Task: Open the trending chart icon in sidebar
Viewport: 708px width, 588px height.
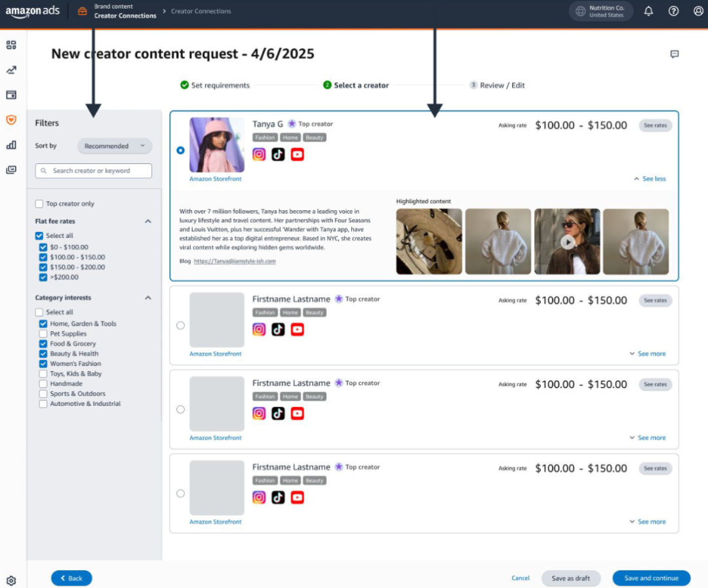Action: tap(11, 70)
